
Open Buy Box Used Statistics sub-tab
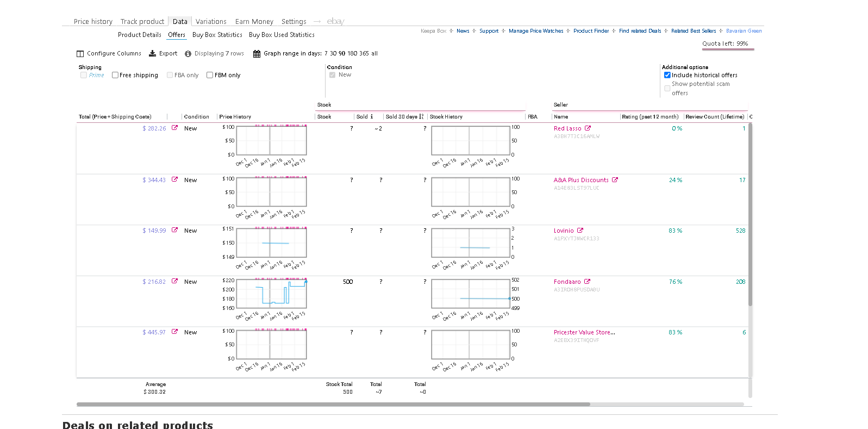pos(282,35)
